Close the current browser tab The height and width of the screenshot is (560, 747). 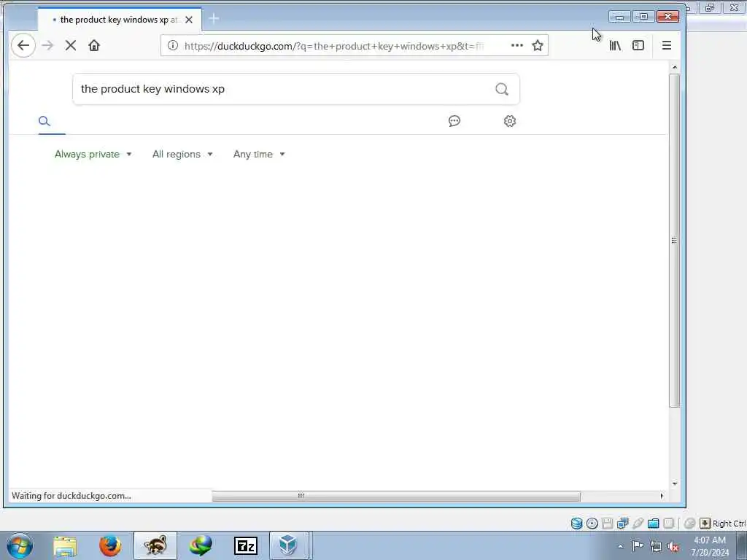coord(189,20)
